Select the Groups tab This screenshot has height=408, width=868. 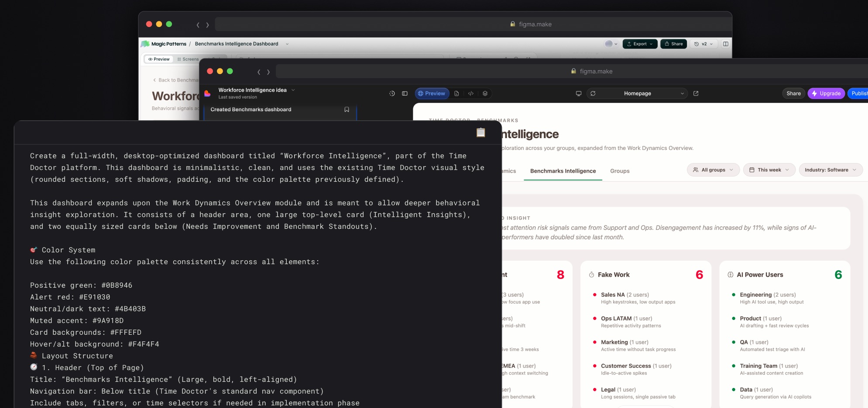[620, 171]
